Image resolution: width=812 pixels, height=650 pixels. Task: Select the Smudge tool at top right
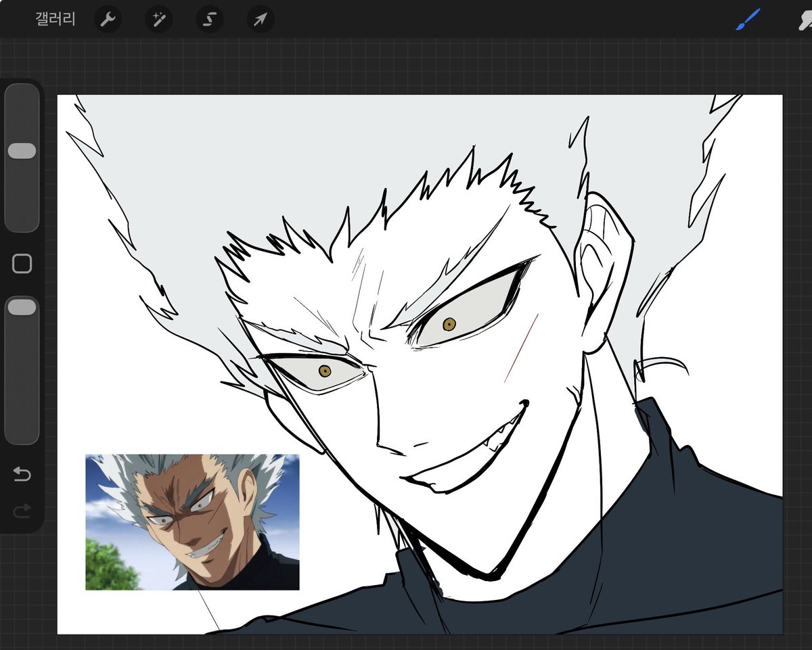point(805,20)
